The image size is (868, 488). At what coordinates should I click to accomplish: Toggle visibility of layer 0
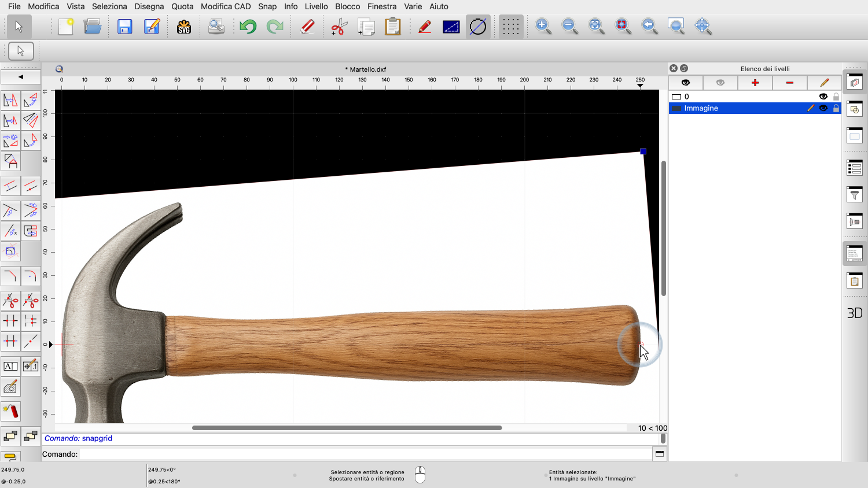coord(823,97)
